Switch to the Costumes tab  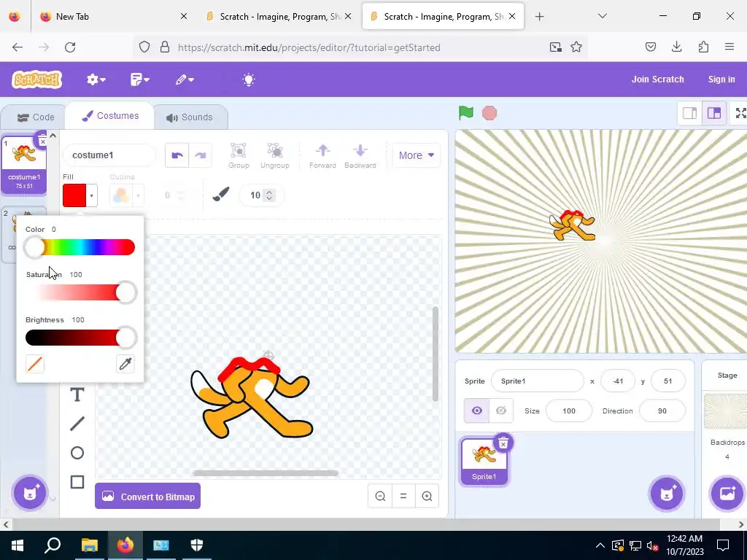pyautogui.click(x=110, y=116)
